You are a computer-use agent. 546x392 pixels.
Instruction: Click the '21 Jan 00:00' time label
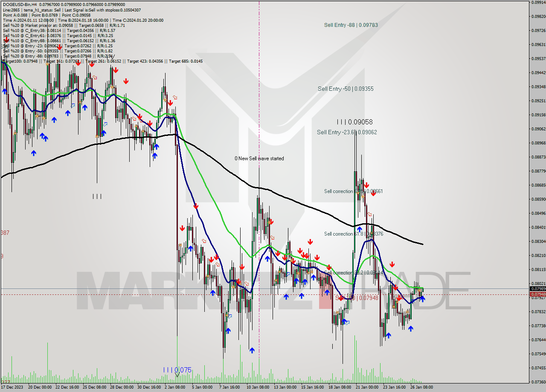tap(367, 387)
